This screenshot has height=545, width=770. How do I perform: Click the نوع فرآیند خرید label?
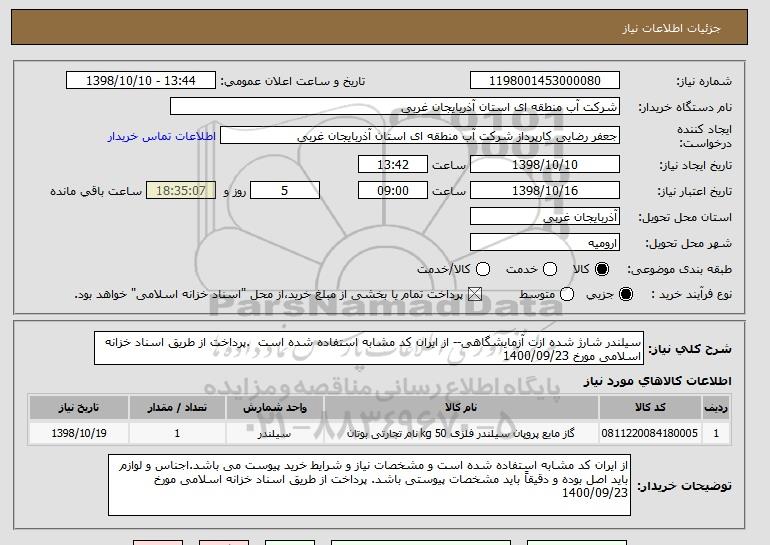[x=691, y=295]
